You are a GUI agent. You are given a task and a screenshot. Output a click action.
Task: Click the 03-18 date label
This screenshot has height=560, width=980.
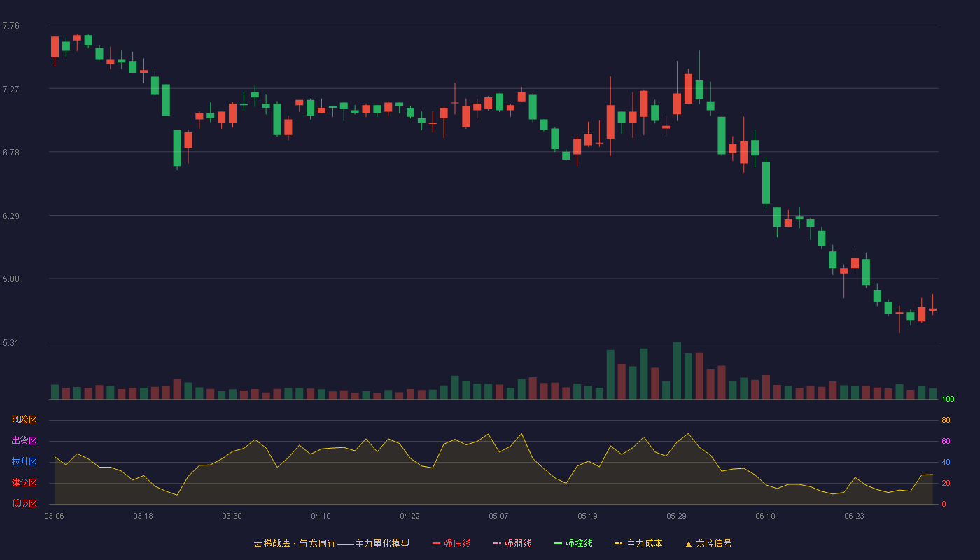click(x=143, y=516)
